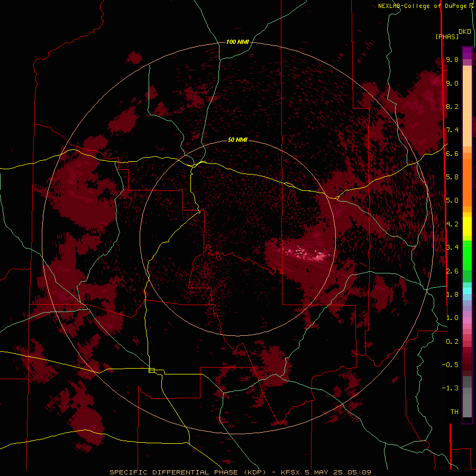Click the -0.5 scale value
The height and width of the screenshot is (476, 476).
(450, 365)
